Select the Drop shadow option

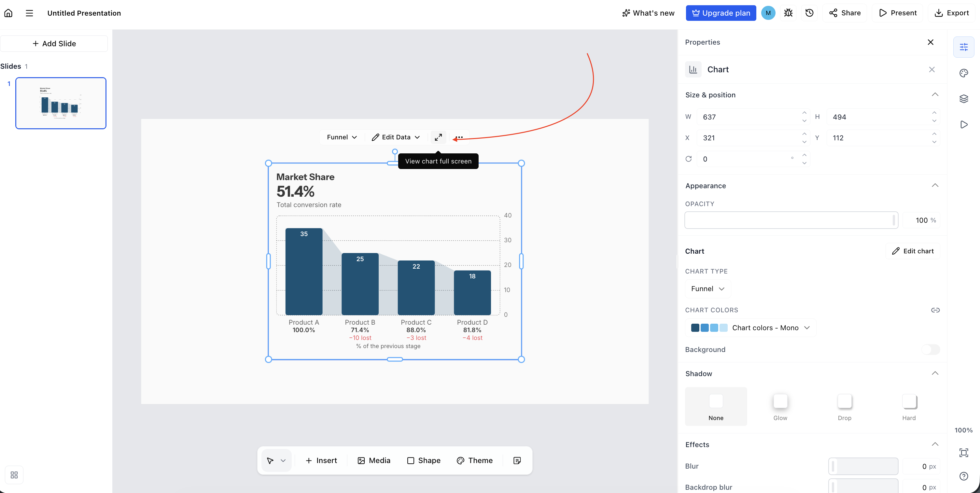[x=845, y=407]
